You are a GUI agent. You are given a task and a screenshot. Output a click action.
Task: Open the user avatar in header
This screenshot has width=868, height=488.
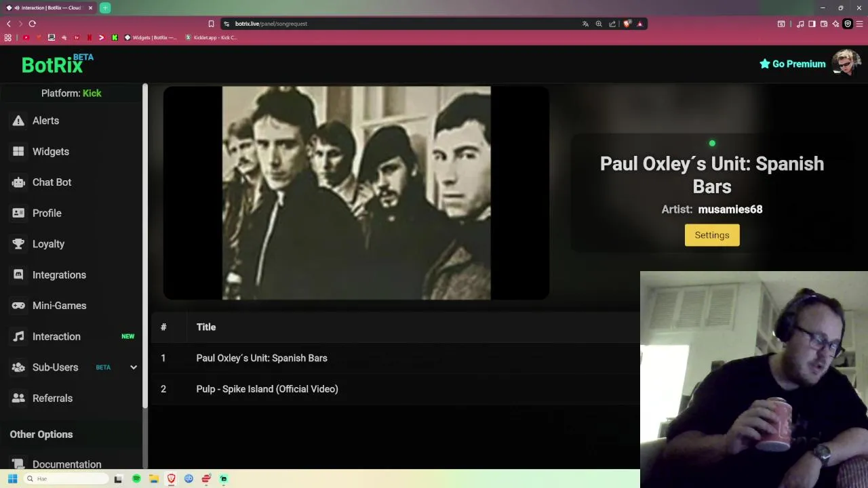[x=846, y=63]
